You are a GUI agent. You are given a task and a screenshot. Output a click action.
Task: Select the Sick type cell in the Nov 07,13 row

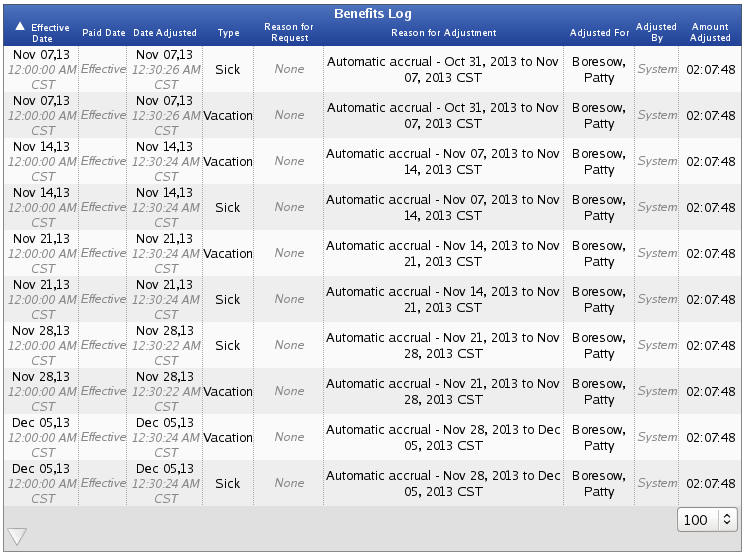point(228,69)
